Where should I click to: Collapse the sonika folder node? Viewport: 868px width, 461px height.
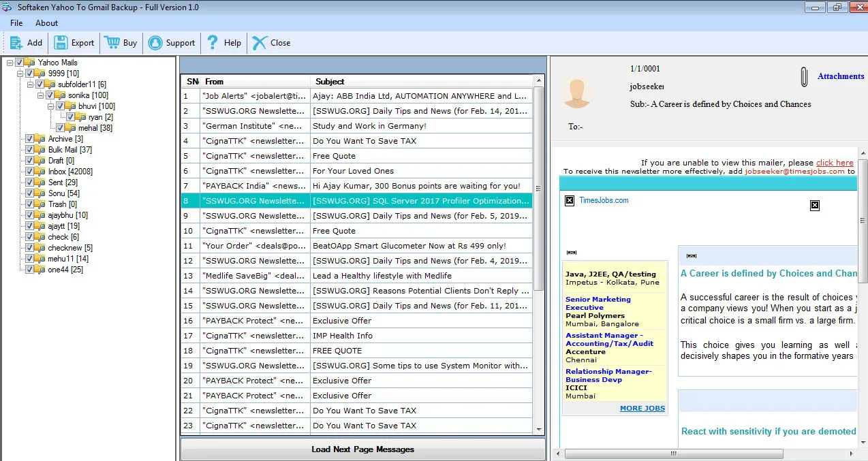[40, 95]
